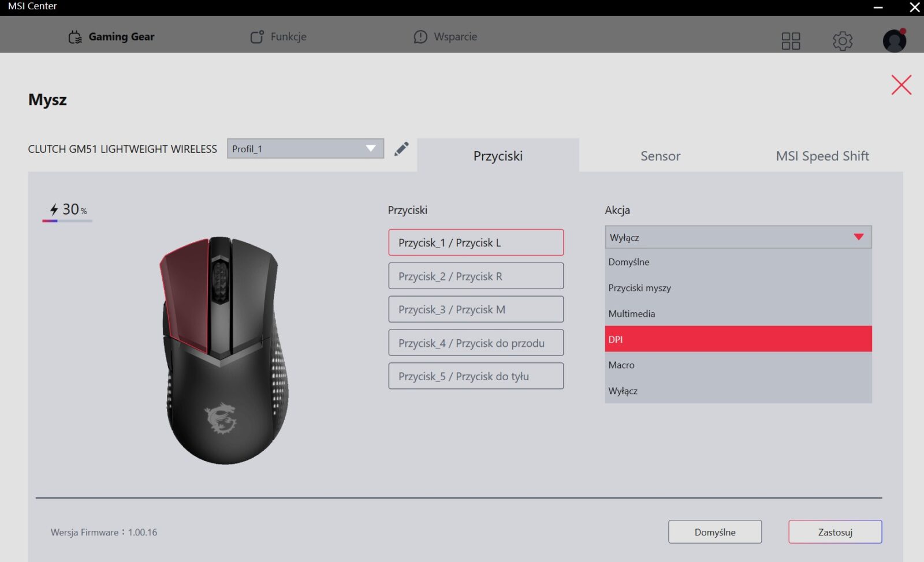The image size is (924, 562).
Task: Open the apps grid icon
Action: 791,41
